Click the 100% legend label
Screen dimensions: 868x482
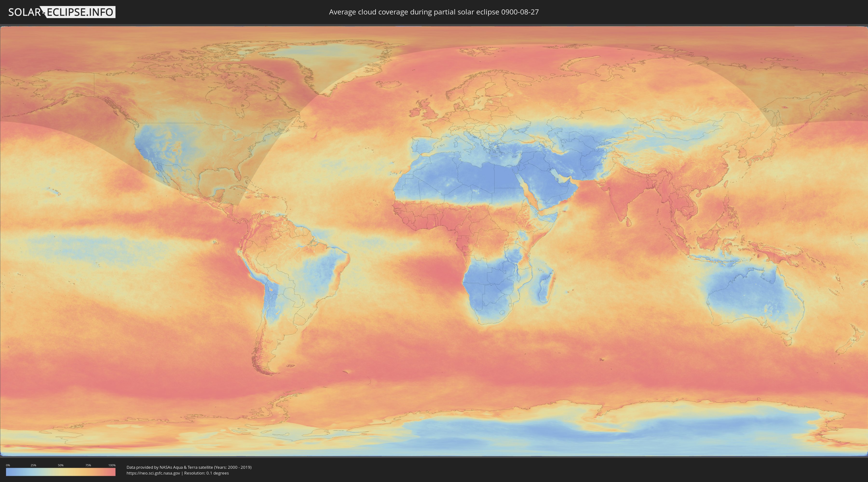112,465
